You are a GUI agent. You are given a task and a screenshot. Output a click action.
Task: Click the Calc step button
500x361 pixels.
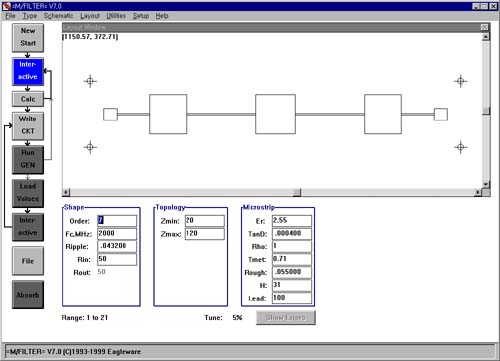point(28,99)
